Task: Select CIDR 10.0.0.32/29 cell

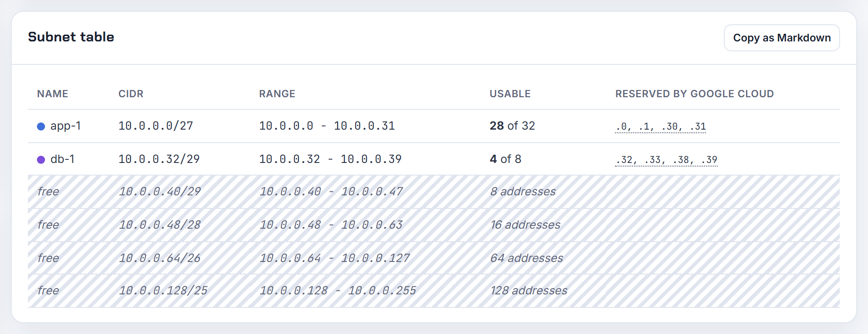Action: click(159, 159)
